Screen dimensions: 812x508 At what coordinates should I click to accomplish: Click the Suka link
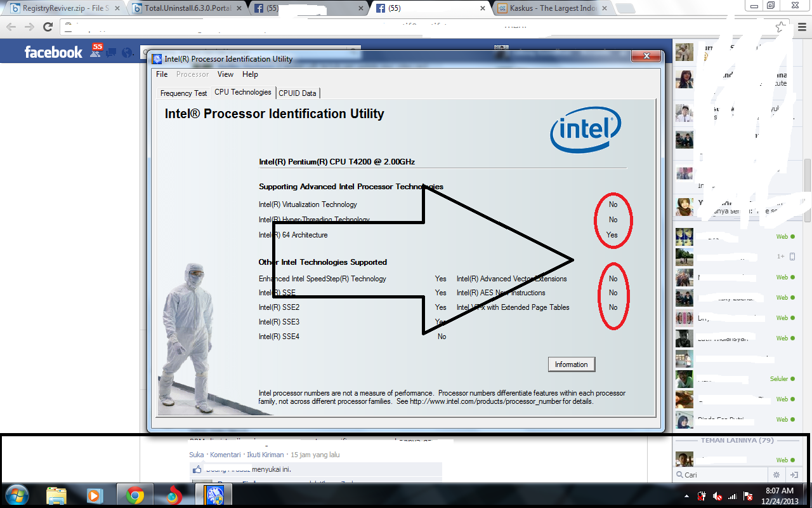[197, 455]
